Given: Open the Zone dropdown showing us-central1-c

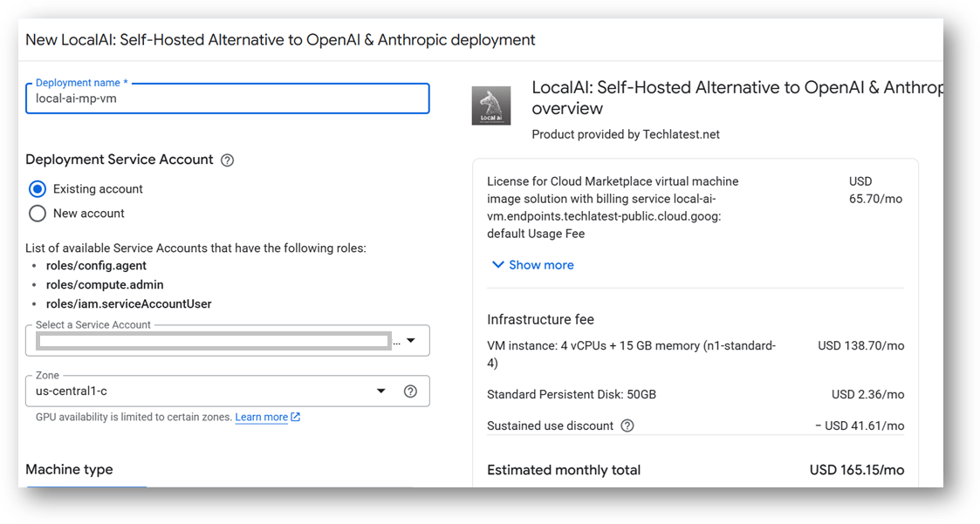Looking at the screenshot, I should coord(228,391).
